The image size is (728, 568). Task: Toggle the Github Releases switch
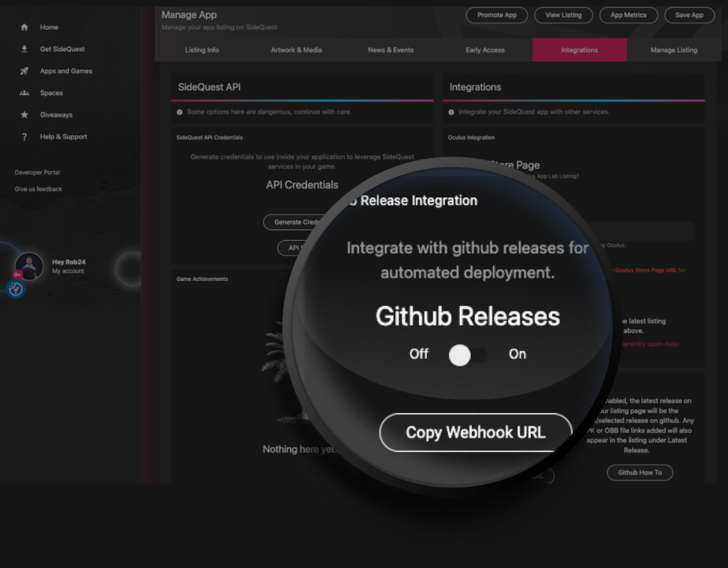[468, 356]
